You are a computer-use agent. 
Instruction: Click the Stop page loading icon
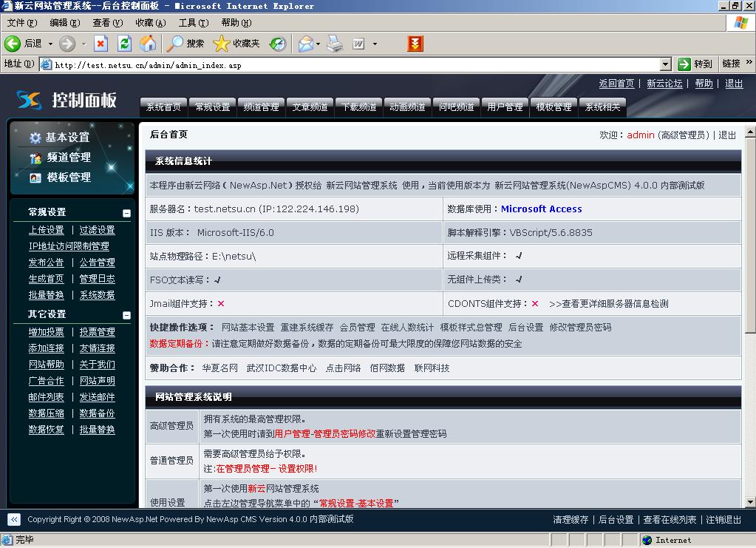point(101,44)
